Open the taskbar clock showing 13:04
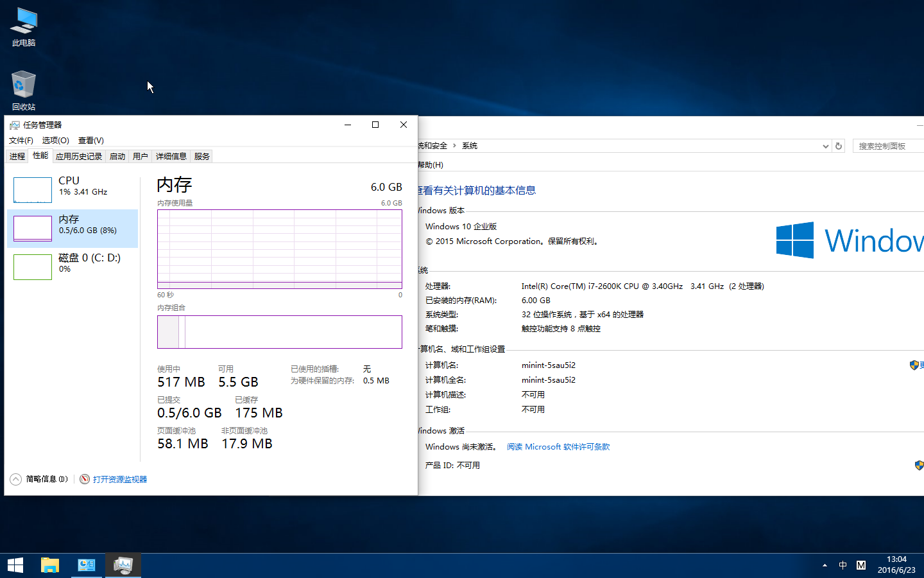Screen dimensions: 924x578 click(896, 565)
